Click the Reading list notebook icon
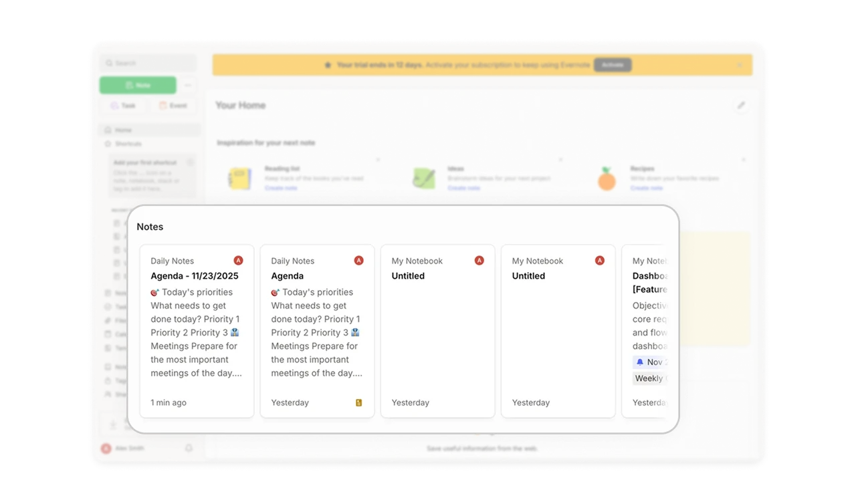The image size is (856, 504). tap(239, 178)
